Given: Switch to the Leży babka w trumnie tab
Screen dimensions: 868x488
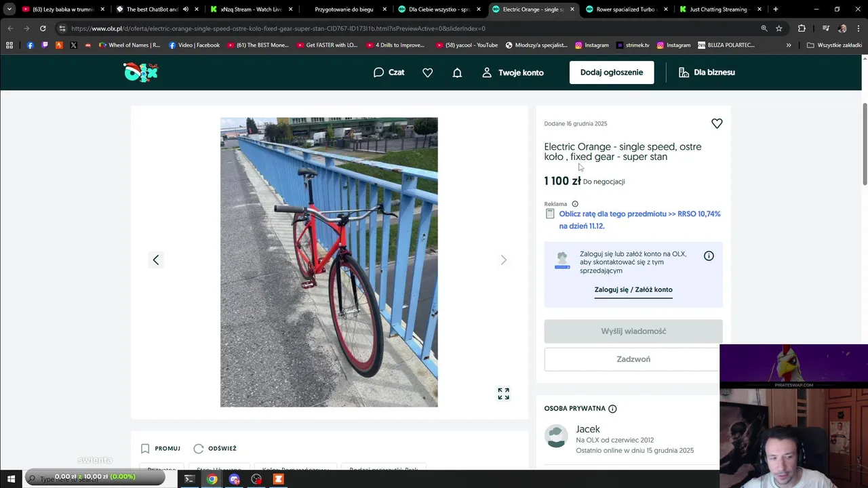Looking at the screenshot, I should coord(62,9).
